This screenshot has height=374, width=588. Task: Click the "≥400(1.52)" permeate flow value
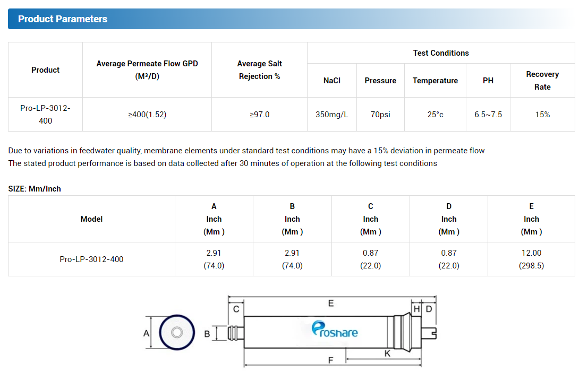(147, 114)
